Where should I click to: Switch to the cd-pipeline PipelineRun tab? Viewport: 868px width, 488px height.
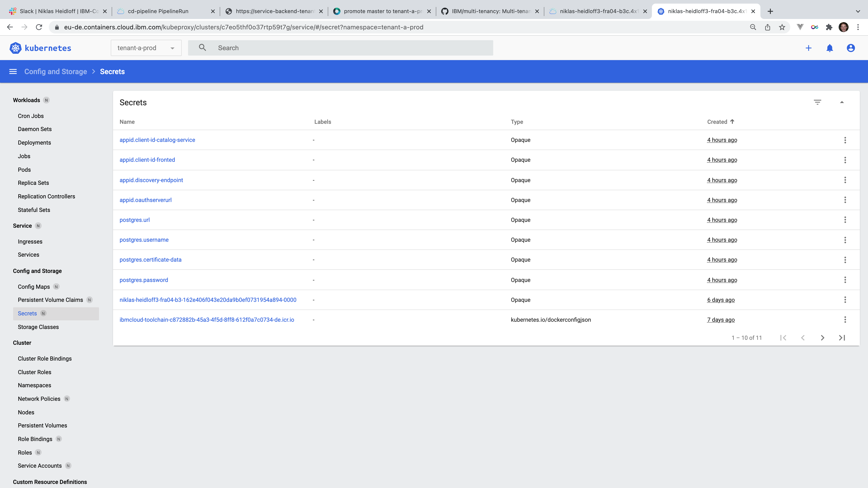(158, 11)
